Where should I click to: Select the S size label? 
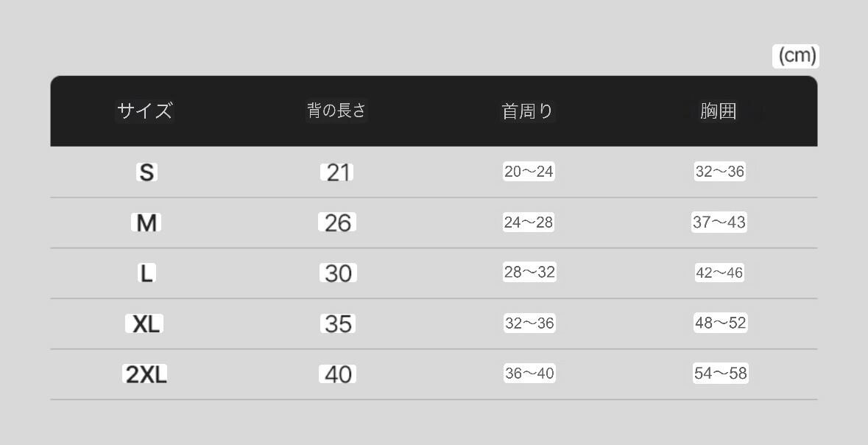147,172
